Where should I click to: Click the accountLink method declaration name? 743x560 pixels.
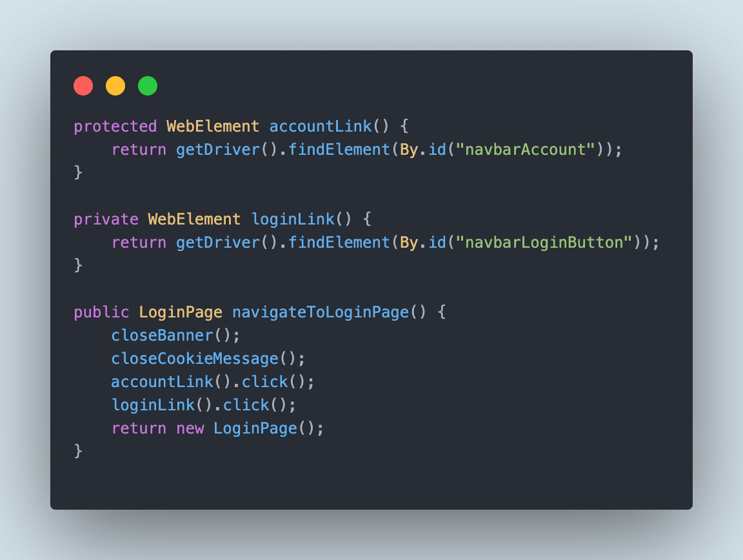point(321,126)
